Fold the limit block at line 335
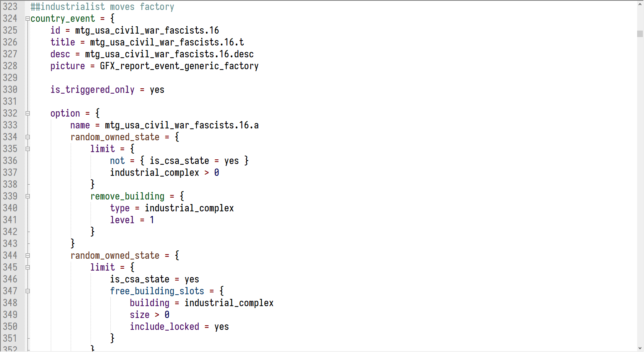This screenshot has width=644, height=352. pyautogui.click(x=28, y=149)
